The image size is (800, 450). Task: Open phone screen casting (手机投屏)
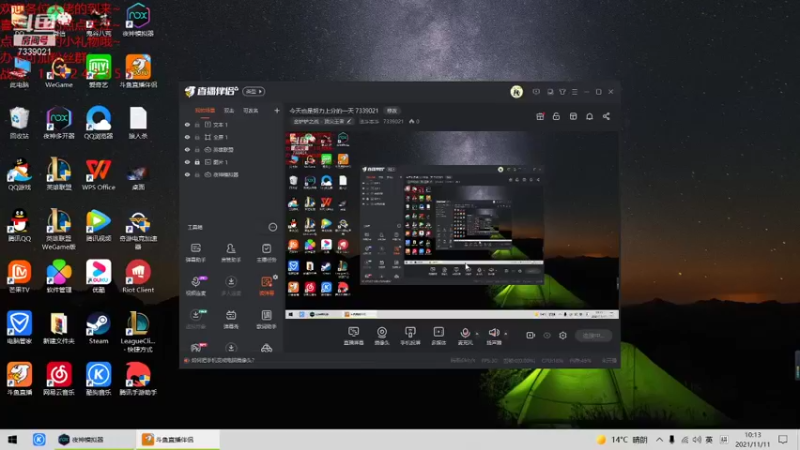tap(410, 336)
